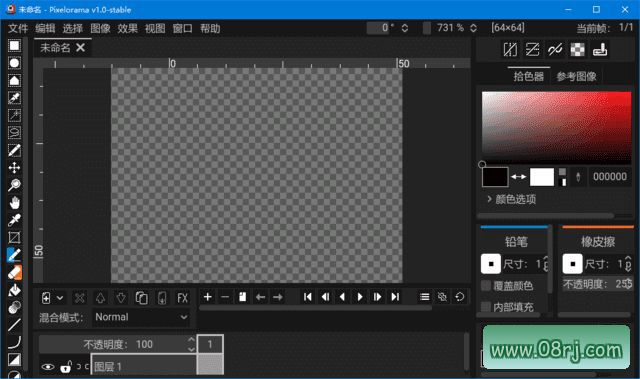
Task: Adjust zoom percentage stepper arrows
Action: click(x=473, y=28)
